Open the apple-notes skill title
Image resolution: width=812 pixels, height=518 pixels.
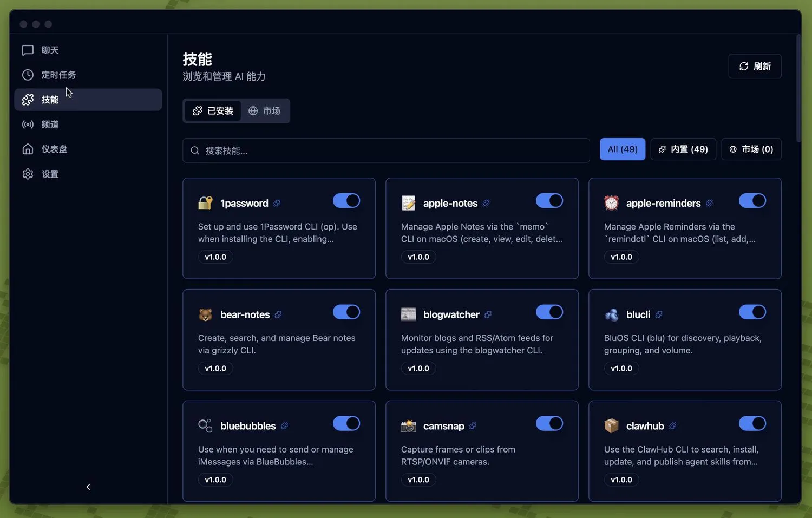click(450, 204)
